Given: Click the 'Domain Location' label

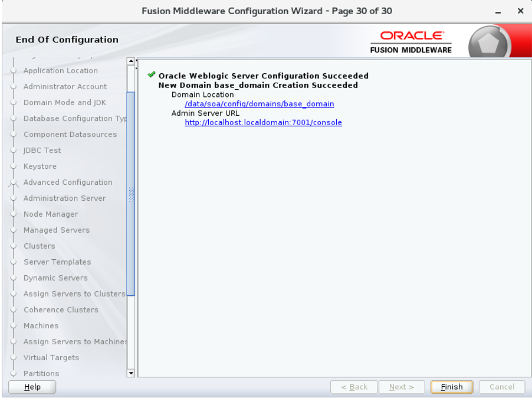Looking at the screenshot, I should click(x=202, y=94).
